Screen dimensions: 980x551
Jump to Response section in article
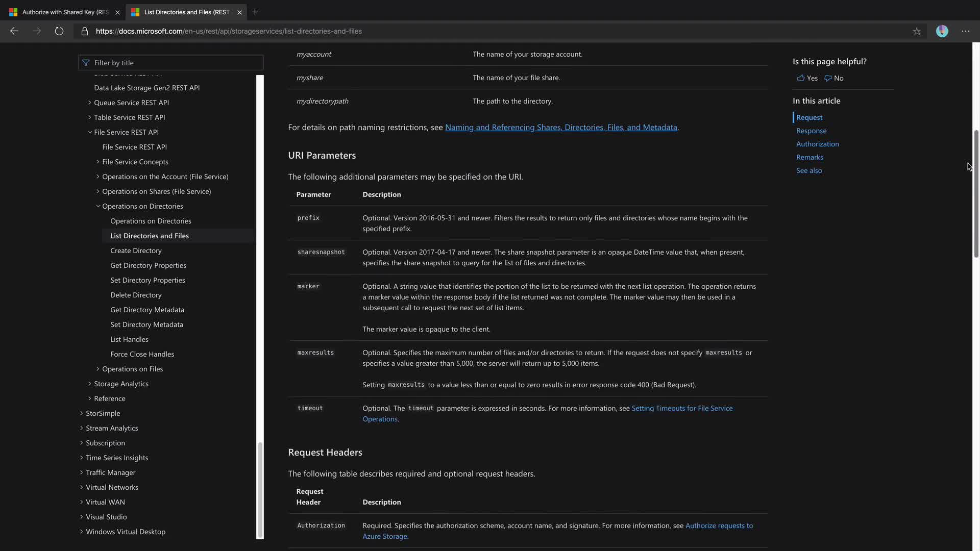811,131
